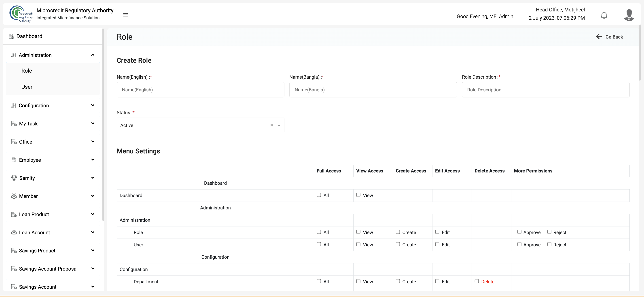This screenshot has height=297, width=644.
Task: Click the Administration sliders icon
Action: [14, 55]
